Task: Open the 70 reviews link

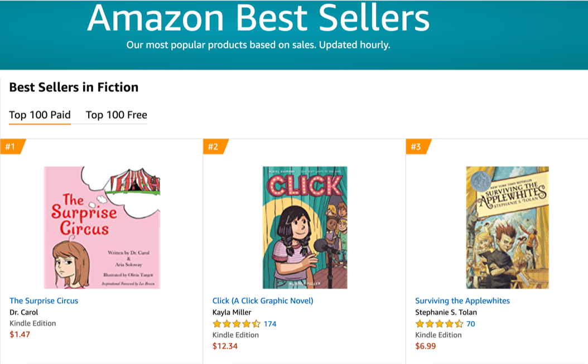Action: [470, 324]
